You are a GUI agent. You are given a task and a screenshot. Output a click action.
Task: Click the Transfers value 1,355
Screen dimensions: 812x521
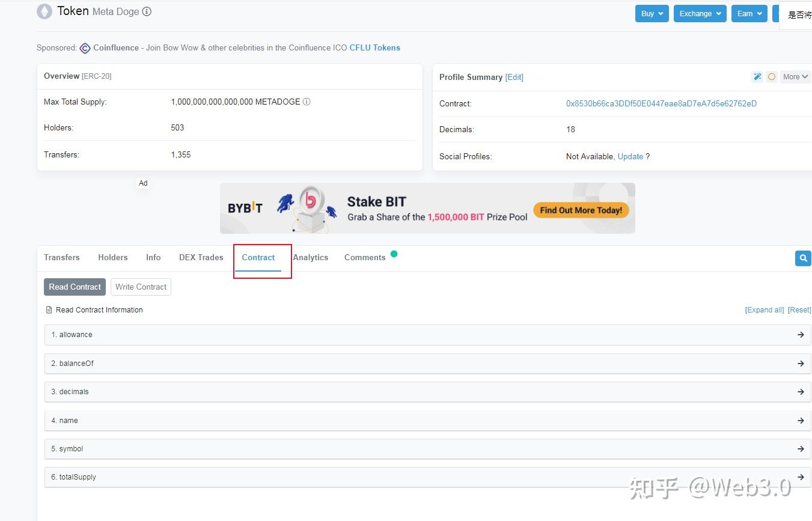(x=181, y=154)
